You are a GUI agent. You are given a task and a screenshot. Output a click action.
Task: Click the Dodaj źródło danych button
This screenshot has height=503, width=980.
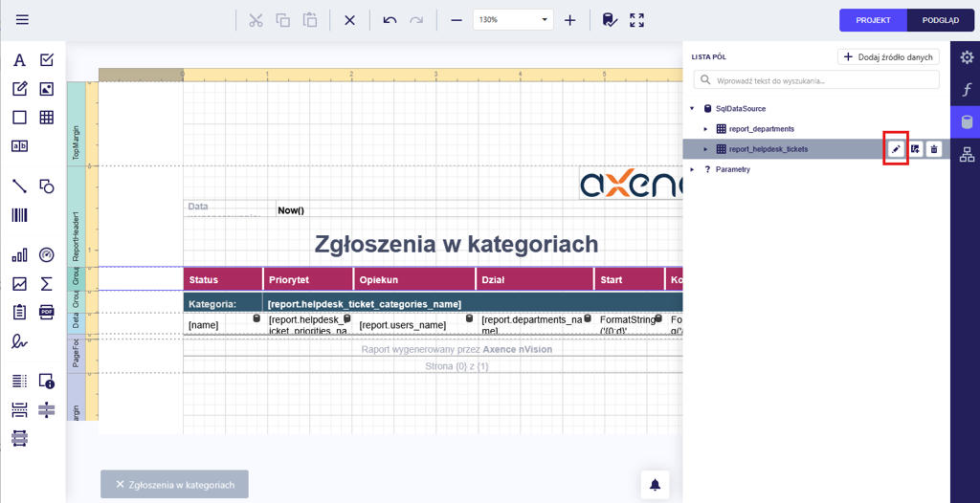(888, 57)
